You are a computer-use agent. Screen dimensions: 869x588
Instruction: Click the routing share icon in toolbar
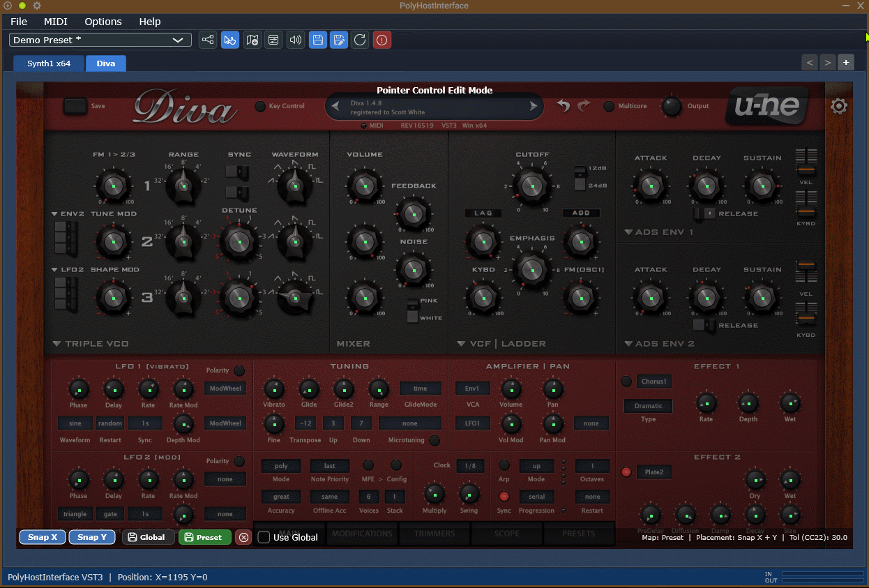click(208, 40)
